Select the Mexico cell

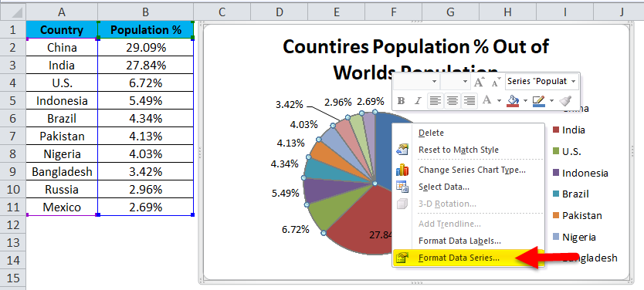[x=62, y=207]
